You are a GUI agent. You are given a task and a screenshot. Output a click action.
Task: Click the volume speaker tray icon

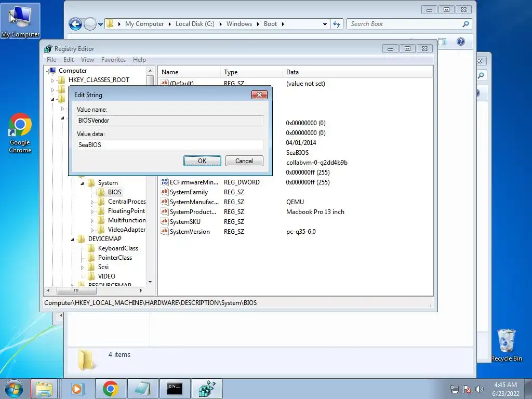point(480,389)
